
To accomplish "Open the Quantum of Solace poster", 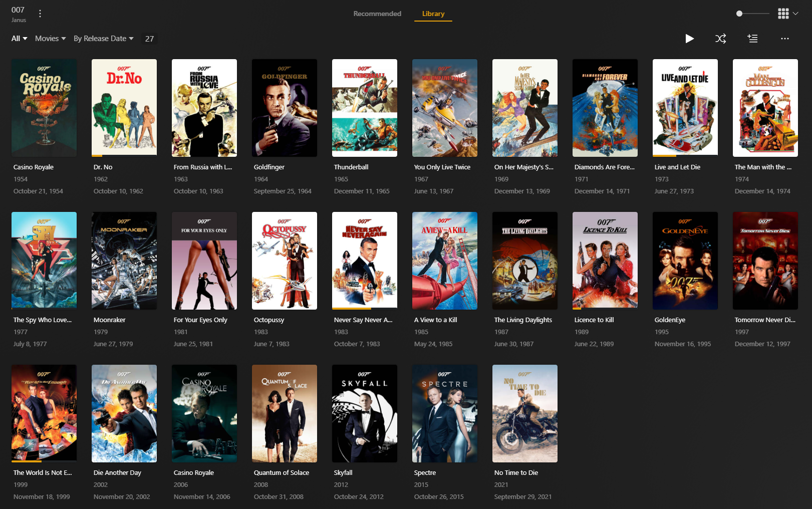I will click(285, 413).
